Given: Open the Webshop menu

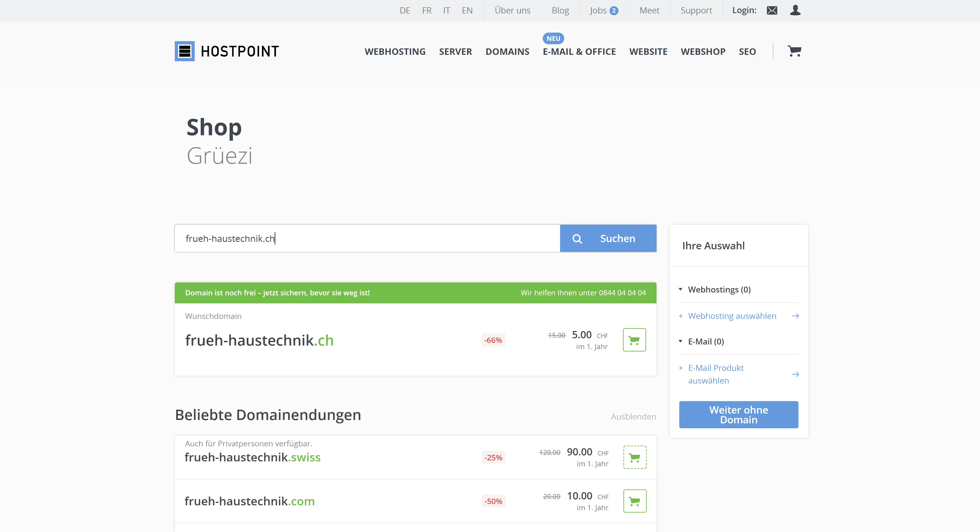Looking at the screenshot, I should click(x=703, y=51).
